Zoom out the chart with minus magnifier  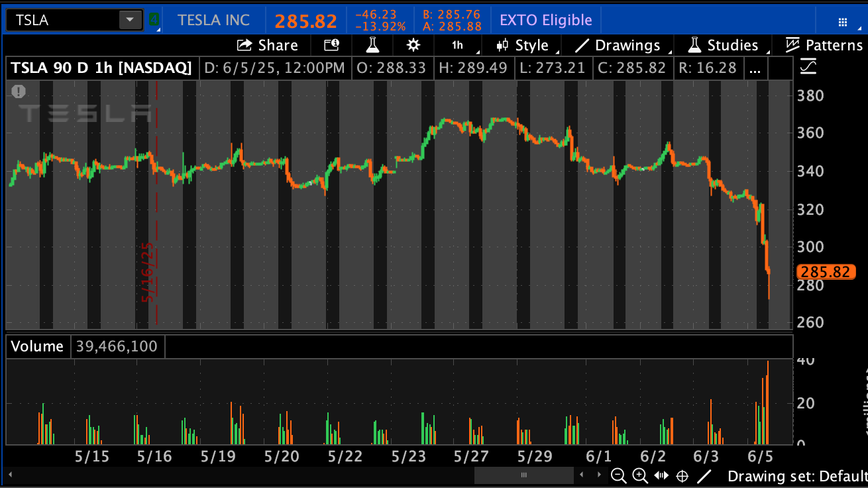click(618, 475)
